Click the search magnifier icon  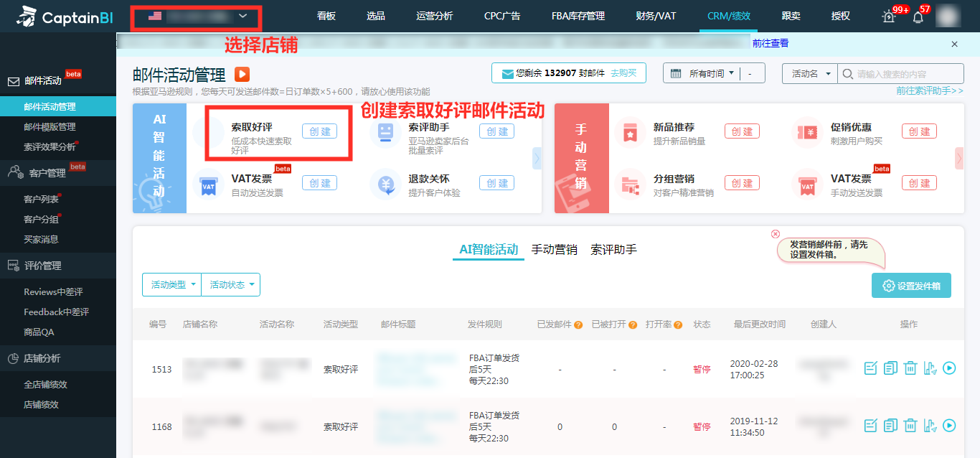[x=847, y=73]
